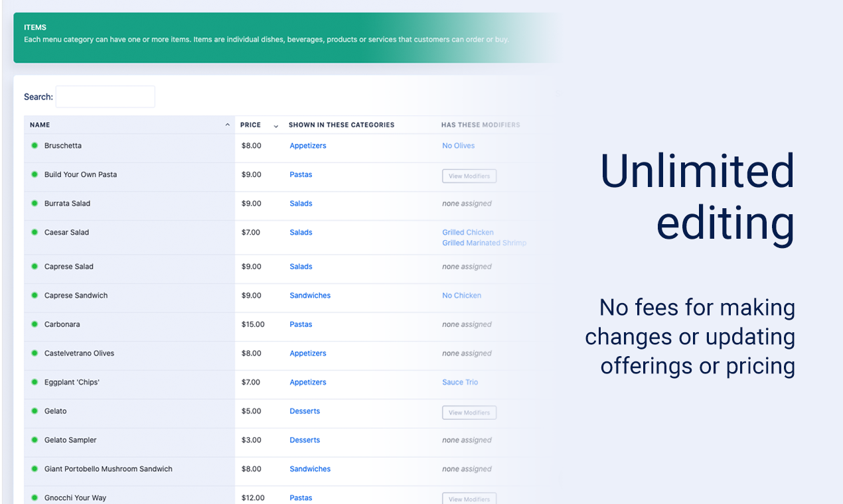Click the $3.00 price for Gelato Sampler
Image resolution: width=843 pixels, height=504 pixels.
click(x=252, y=440)
